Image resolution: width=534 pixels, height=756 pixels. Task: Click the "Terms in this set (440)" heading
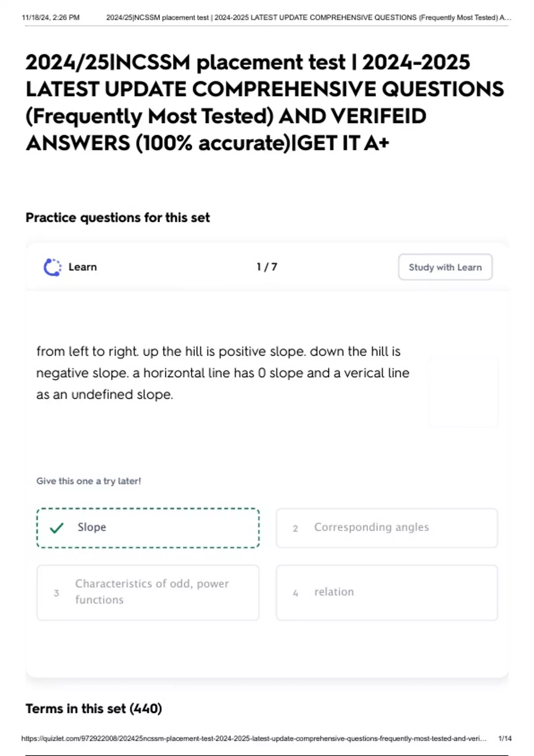tap(93, 708)
